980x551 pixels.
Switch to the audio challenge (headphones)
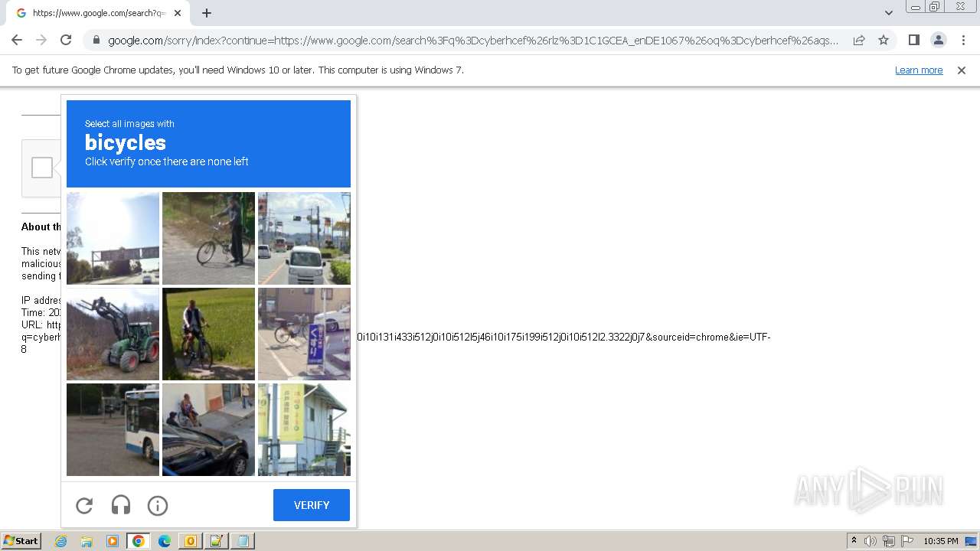coord(121,505)
